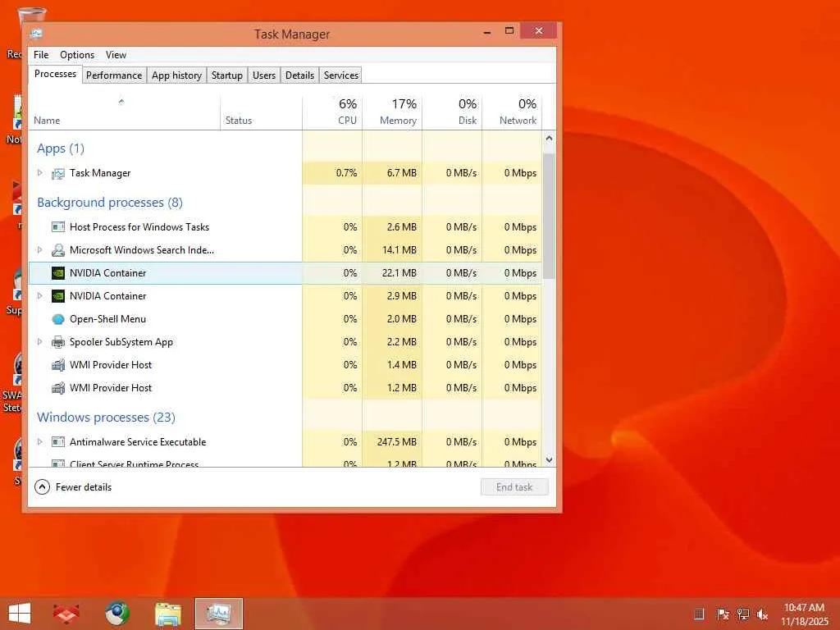Select the "Open-Shell Menu" process name
The height and width of the screenshot is (630, 840).
click(107, 319)
